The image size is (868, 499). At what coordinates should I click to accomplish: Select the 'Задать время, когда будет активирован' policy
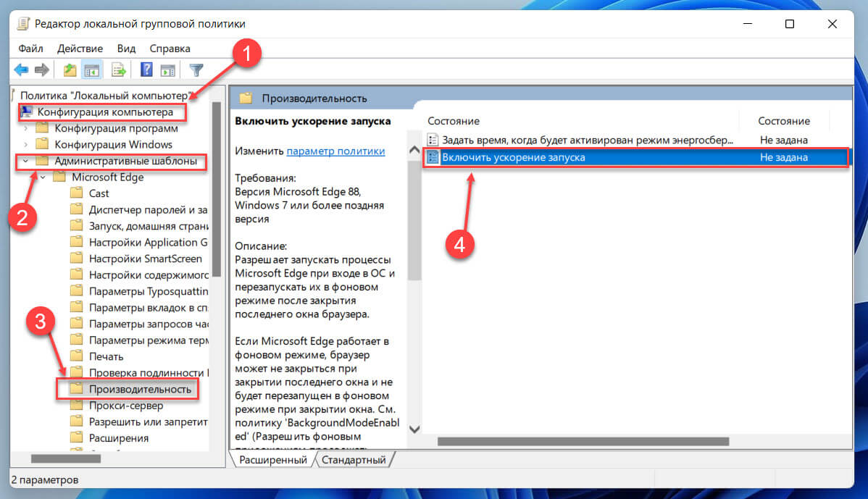(587, 140)
